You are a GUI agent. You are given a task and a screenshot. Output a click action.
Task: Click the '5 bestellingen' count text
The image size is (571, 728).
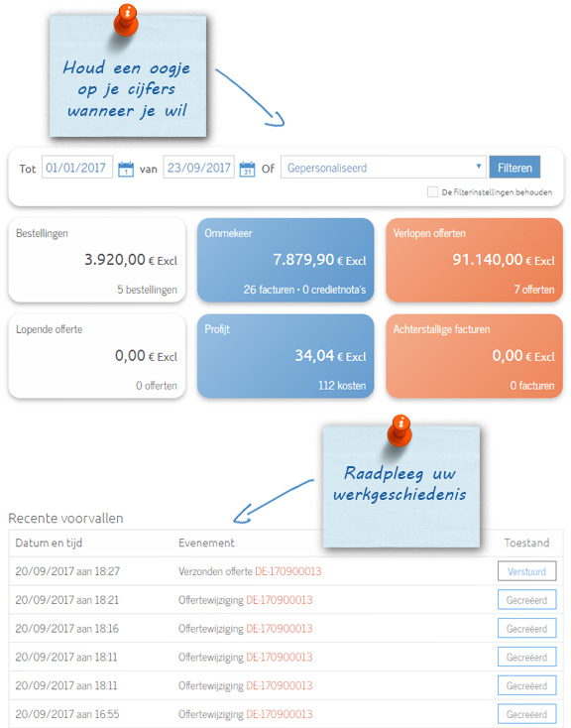[147, 290]
